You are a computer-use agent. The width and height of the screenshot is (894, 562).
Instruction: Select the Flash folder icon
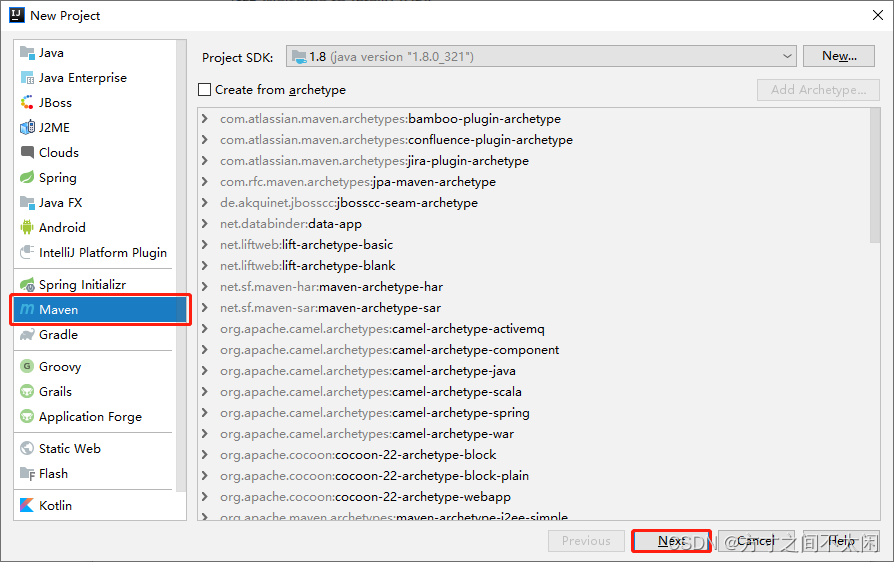click(x=27, y=474)
